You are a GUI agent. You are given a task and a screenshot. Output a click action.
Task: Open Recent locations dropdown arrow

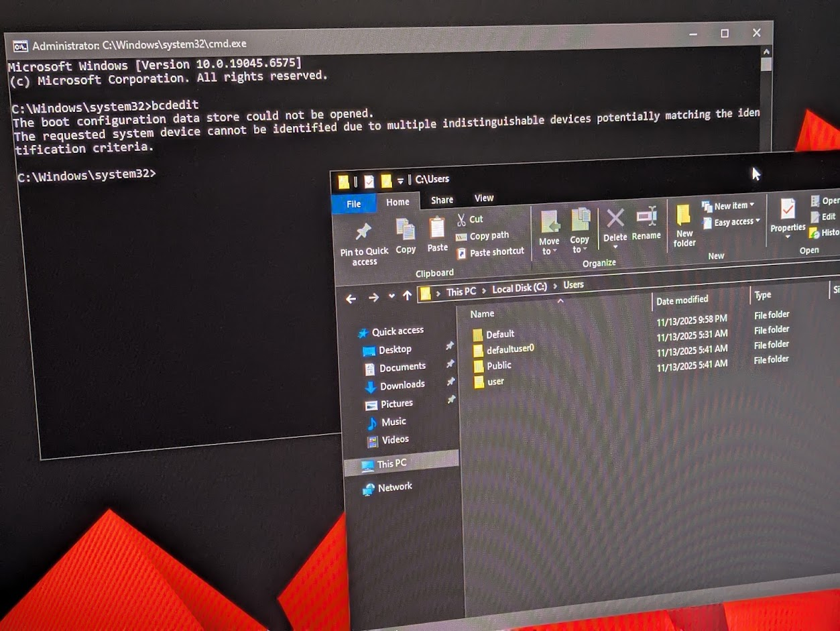tap(392, 296)
